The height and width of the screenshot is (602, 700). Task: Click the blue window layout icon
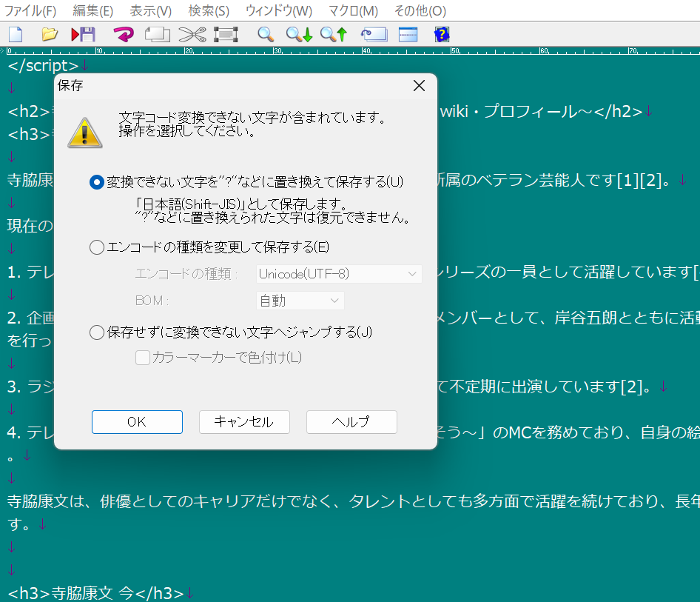point(408,34)
